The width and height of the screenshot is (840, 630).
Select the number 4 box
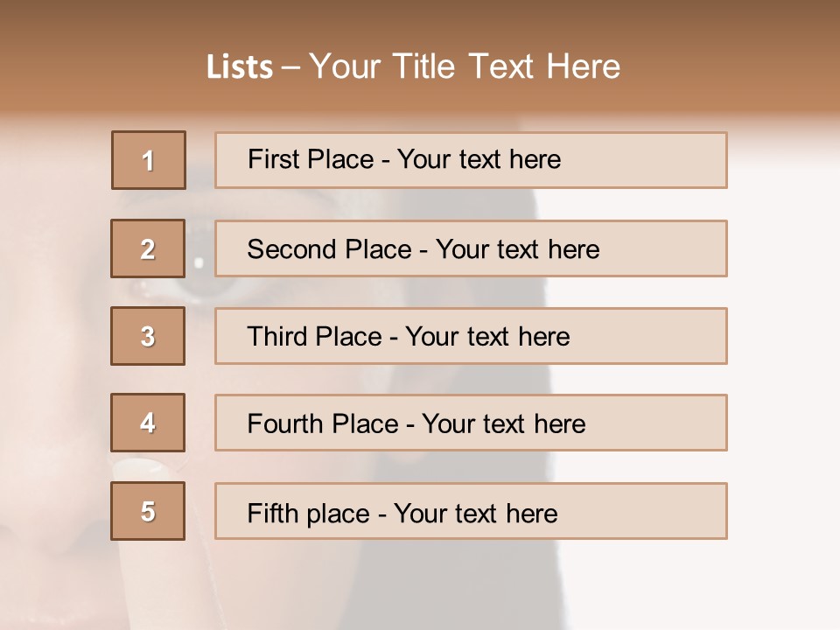[148, 423]
